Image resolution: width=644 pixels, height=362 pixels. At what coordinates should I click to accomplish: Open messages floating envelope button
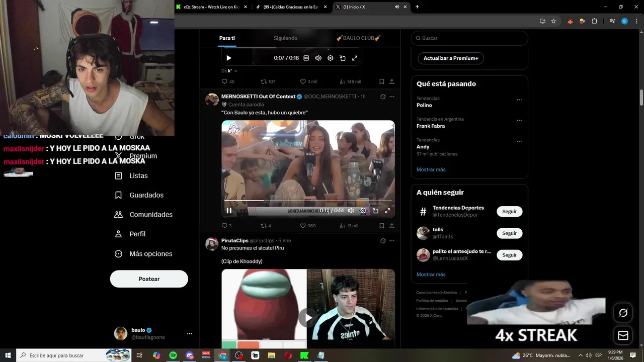coord(623,335)
